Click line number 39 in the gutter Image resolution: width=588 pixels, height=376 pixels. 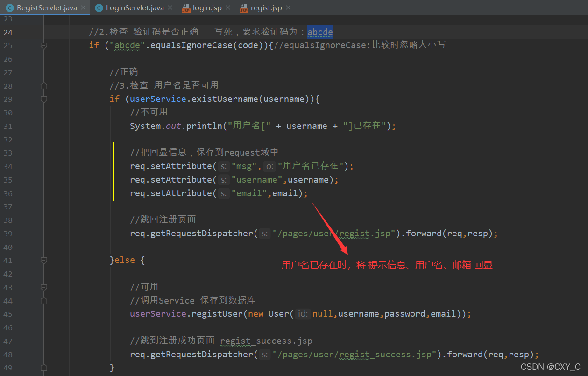pyautogui.click(x=8, y=234)
